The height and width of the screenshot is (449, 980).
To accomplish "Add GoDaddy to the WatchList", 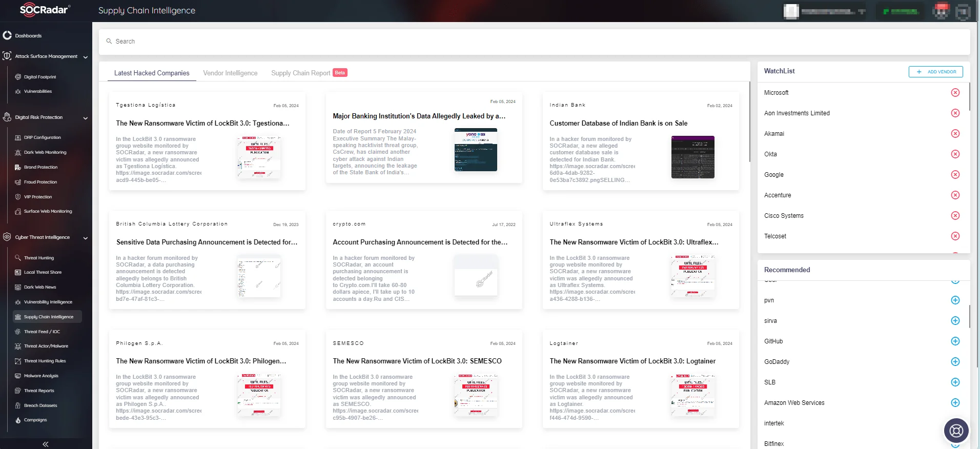I will (x=955, y=362).
